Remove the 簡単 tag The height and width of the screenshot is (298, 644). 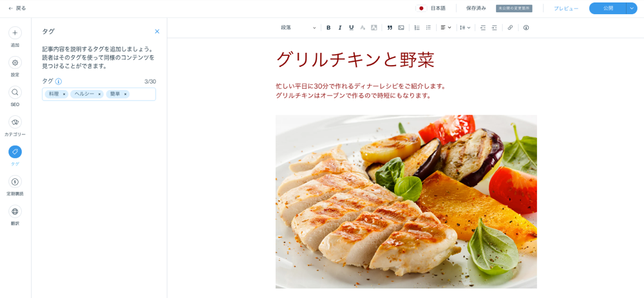(126, 95)
